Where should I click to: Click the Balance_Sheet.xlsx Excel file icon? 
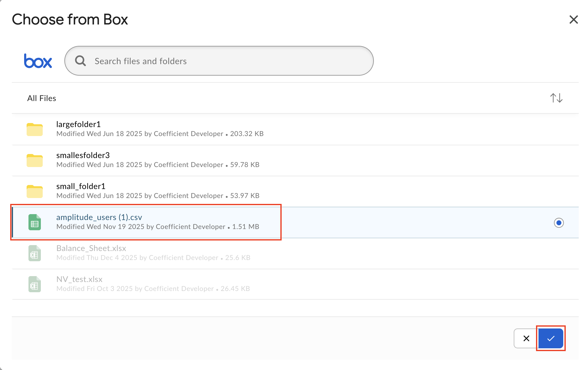(x=34, y=253)
